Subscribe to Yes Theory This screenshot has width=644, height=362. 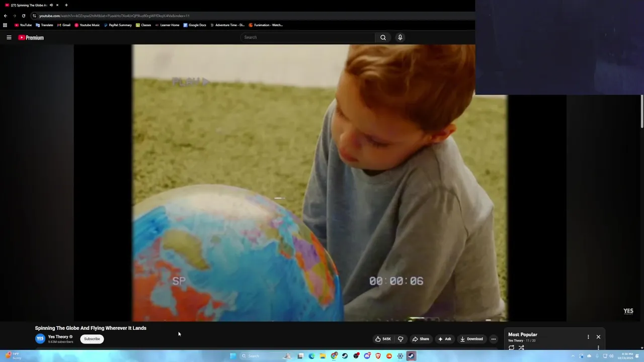pos(92,339)
